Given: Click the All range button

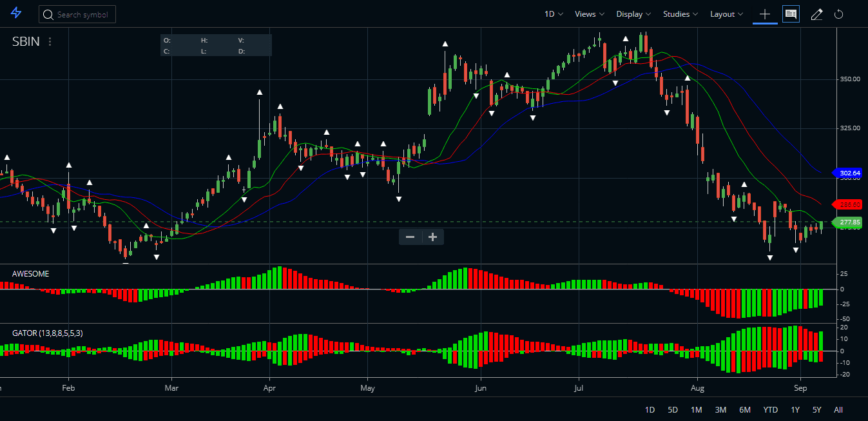Looking at the screenshot, I should (x=838, y=409).
